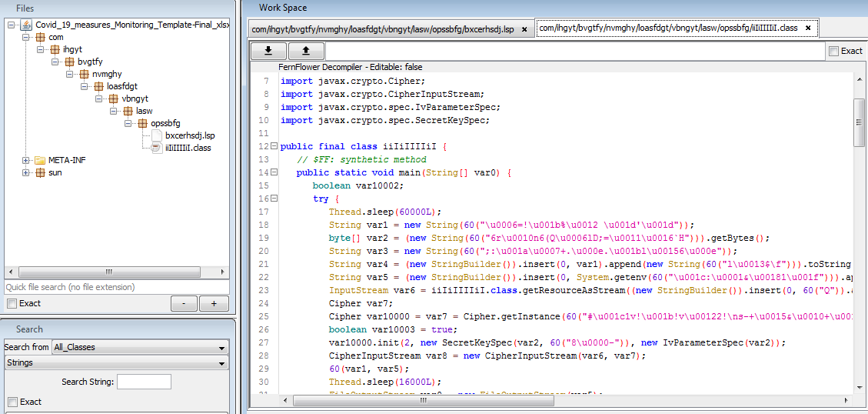Click 'import javax.crypto.Cipher;' line
868x414 pixels.
coord(353,81)
